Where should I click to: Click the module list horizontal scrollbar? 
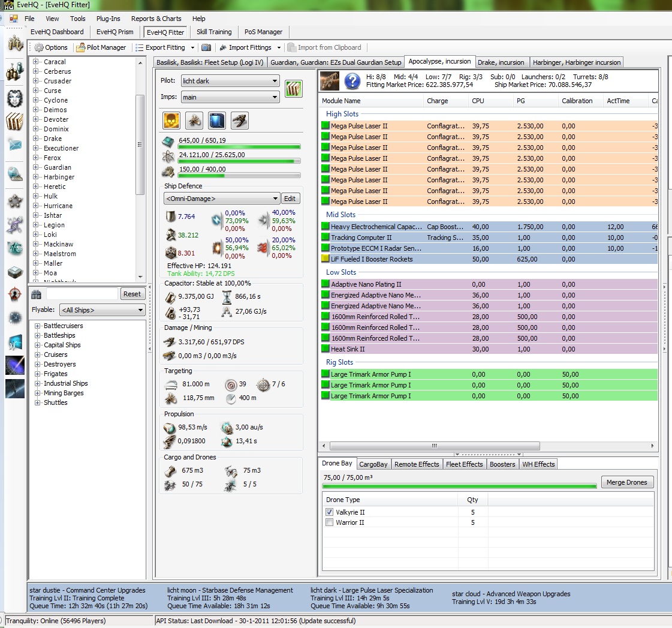tap(434, 446)
